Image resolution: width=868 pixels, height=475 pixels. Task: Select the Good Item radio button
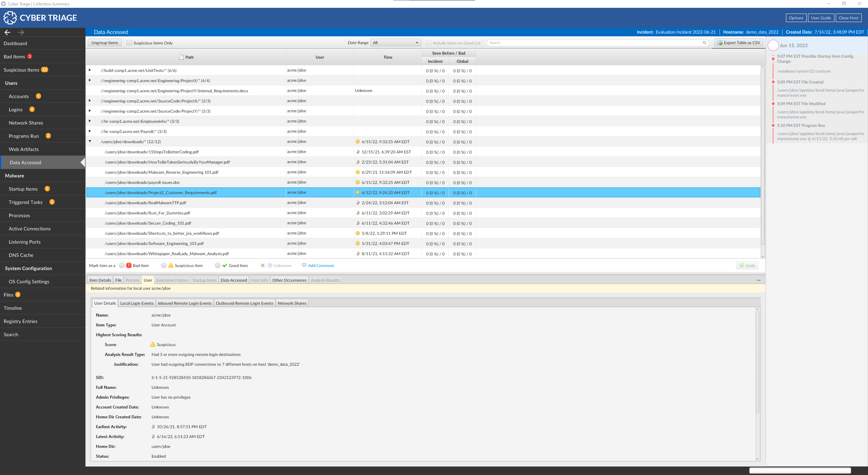click(218, 265)
